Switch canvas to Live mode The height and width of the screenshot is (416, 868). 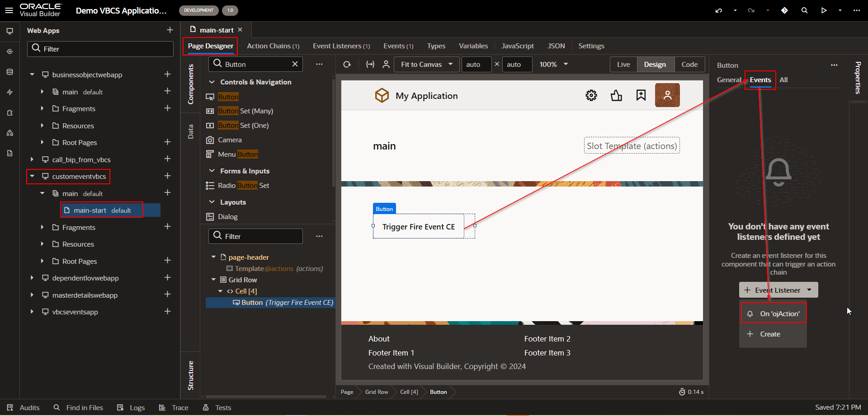point(623,65)
